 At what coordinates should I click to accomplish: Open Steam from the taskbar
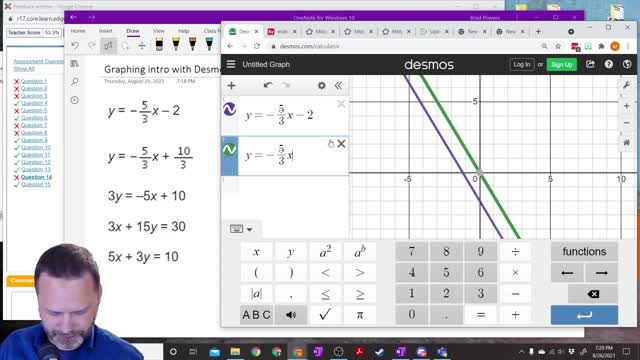click(x=380, y=351)
